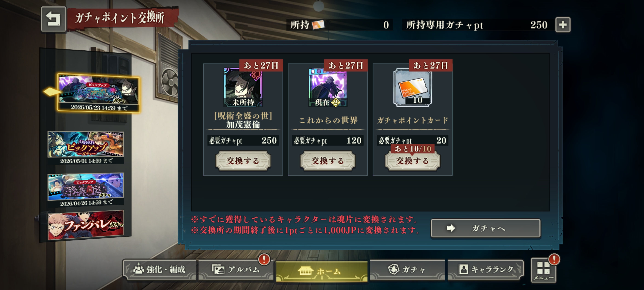Screen dimensions: 644x290
Task: Go to gacha with ガチャへ button
Action: (486, 228)
